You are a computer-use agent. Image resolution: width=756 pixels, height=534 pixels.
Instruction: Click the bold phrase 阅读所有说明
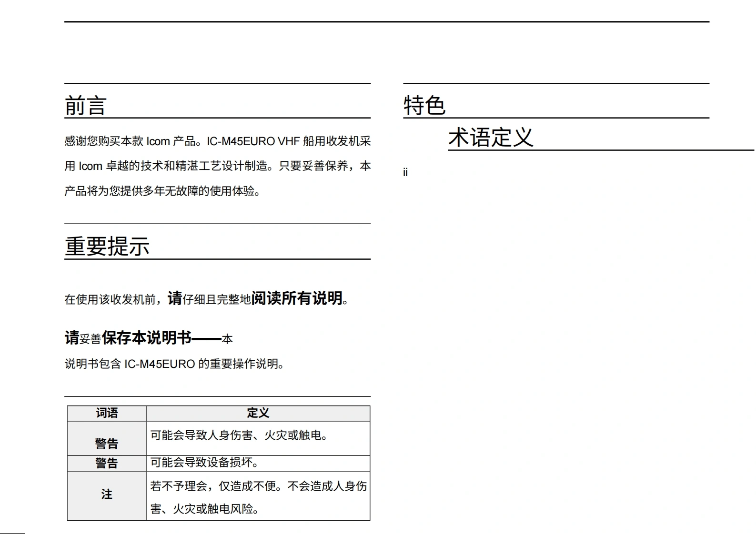point(297,298)
